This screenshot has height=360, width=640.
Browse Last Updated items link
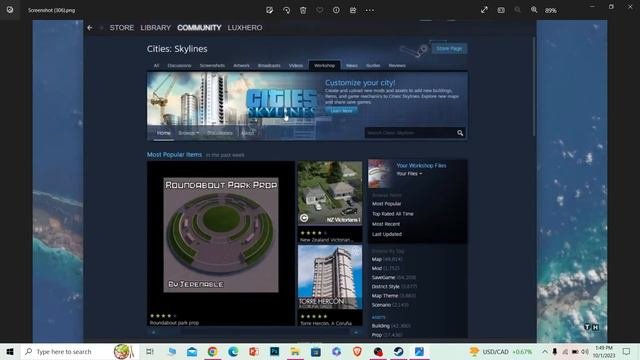(x=387, y=234)
